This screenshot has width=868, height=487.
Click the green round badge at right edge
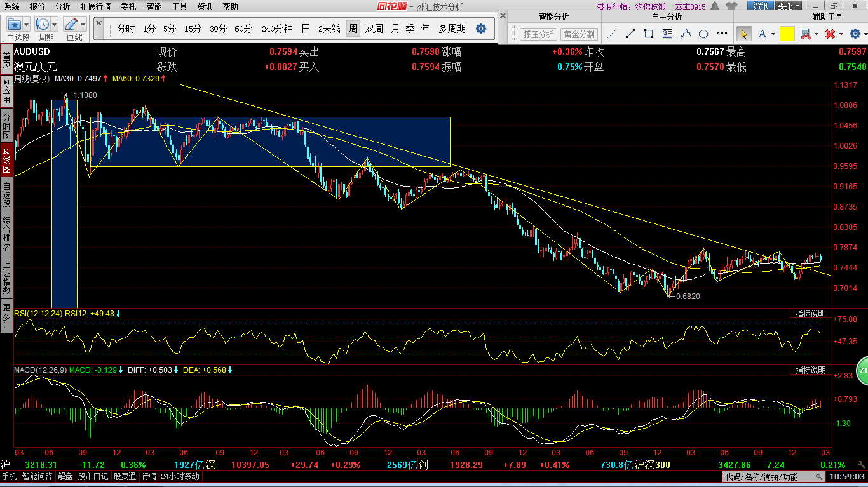(x=862, y=371)
